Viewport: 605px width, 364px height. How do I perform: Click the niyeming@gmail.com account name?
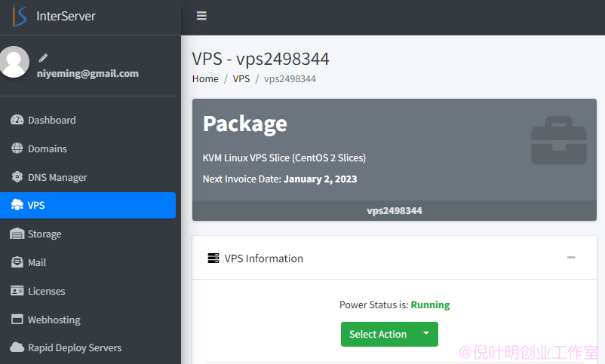point(88,73)
